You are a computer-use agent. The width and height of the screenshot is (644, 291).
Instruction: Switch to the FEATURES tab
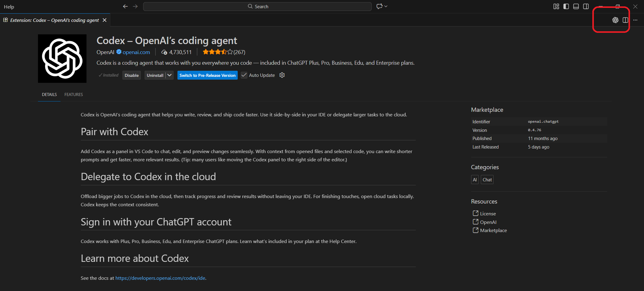coord(74,94)
